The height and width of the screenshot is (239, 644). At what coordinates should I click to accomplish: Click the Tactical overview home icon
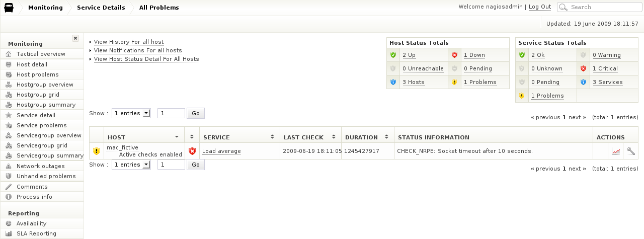click(x=8, y=54)
